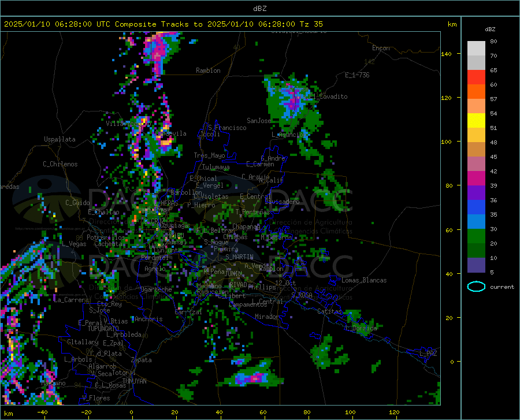Viewport: 520px width, 420px height.
Task: Click the 'C_Chilenos' map label
Action: coord(60,164)
